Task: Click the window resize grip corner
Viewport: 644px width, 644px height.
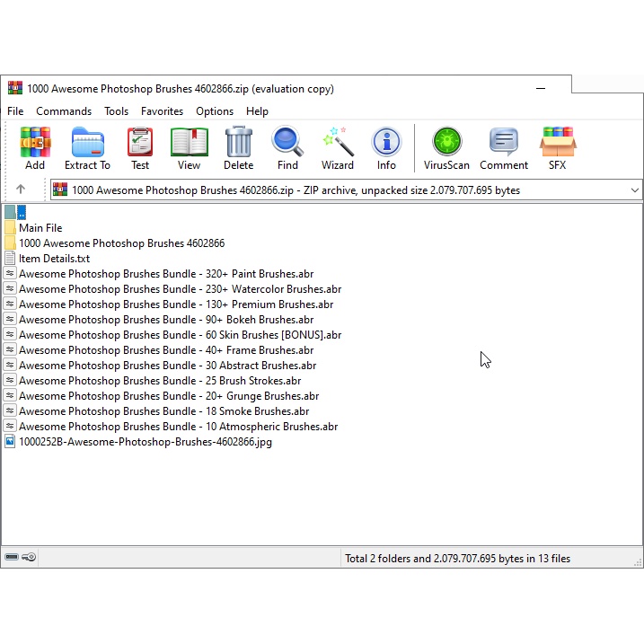Action: [638, 562]
